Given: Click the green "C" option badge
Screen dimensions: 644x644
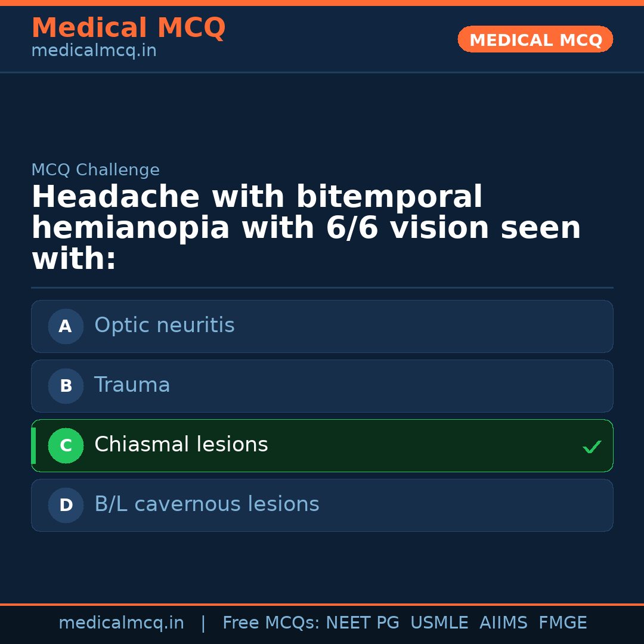Looking at the screenshot, I should click(66, 445).
